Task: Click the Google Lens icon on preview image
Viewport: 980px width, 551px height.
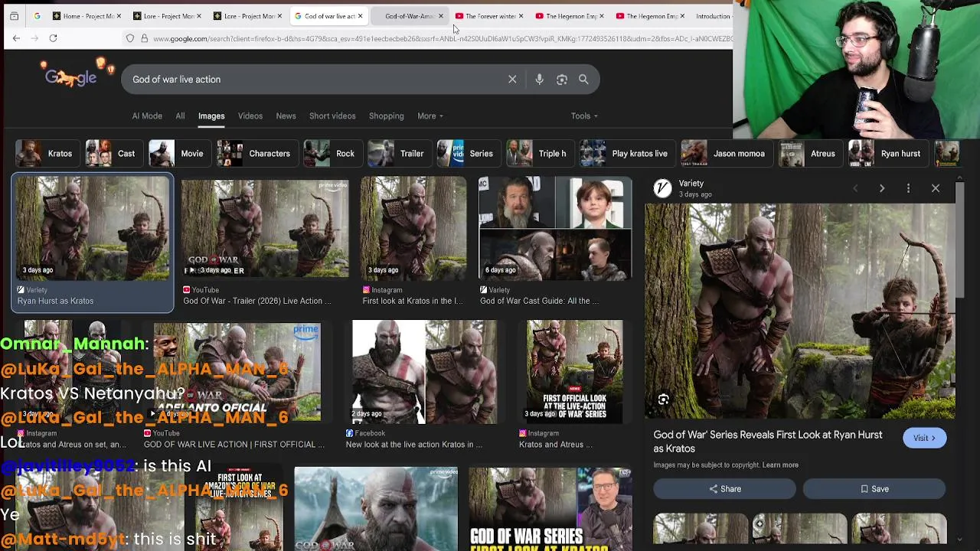Action: coord(664,399)
